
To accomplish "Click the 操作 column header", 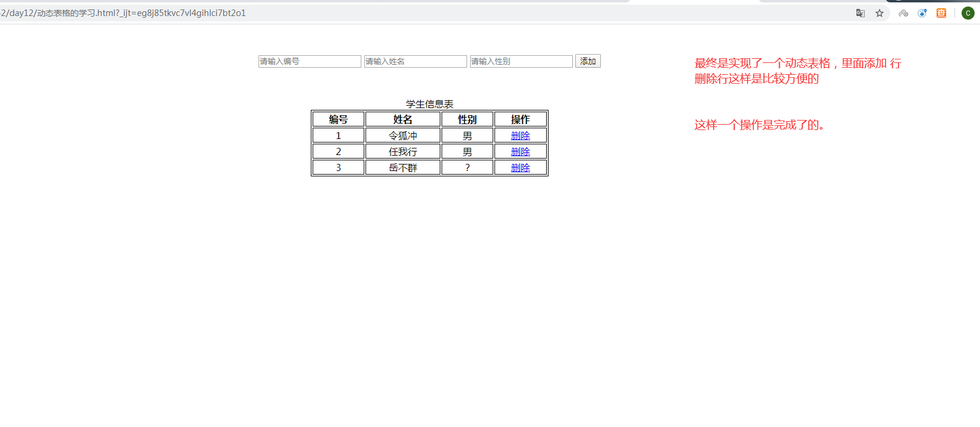I will point(521,119).
